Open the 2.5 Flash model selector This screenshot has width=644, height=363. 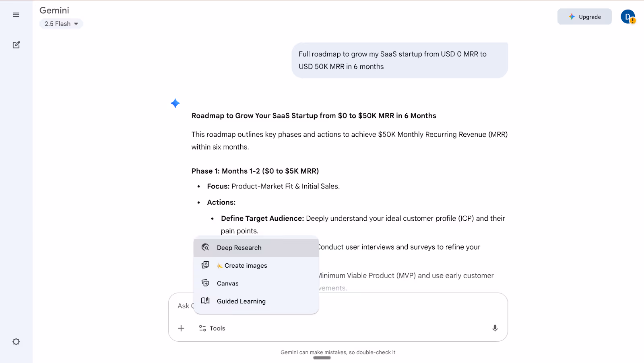coord(61,23)
